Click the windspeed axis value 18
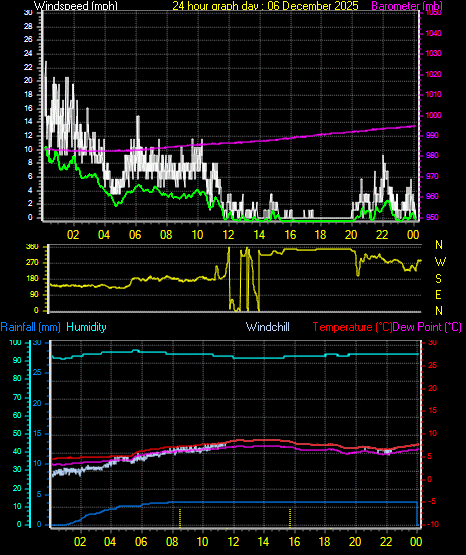Viewport: 466px width, 555px height. click(28, 95)
